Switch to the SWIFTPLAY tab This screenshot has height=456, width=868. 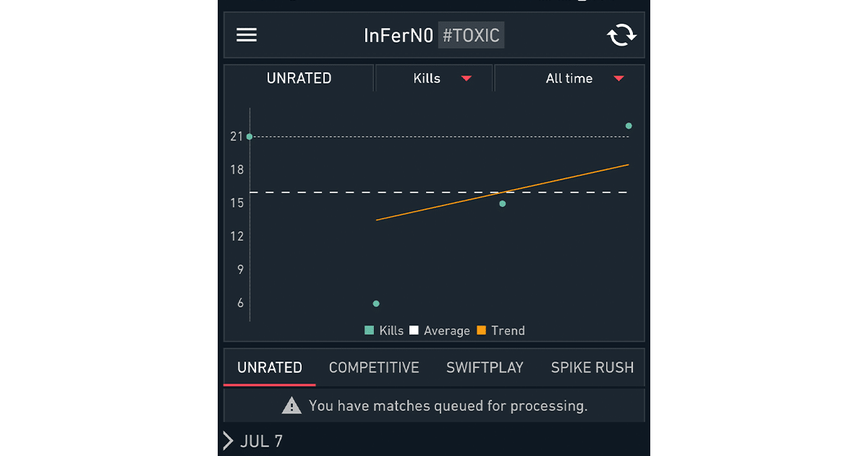point(485,368)
